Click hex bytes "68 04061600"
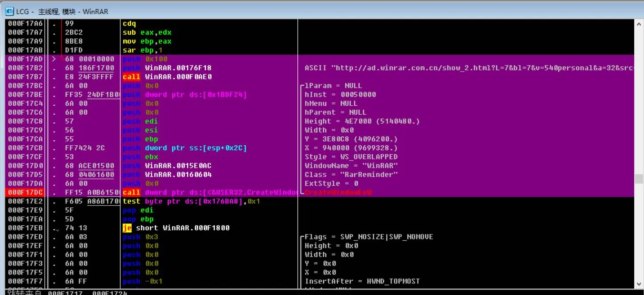644x295 pixels. point(89,175)
